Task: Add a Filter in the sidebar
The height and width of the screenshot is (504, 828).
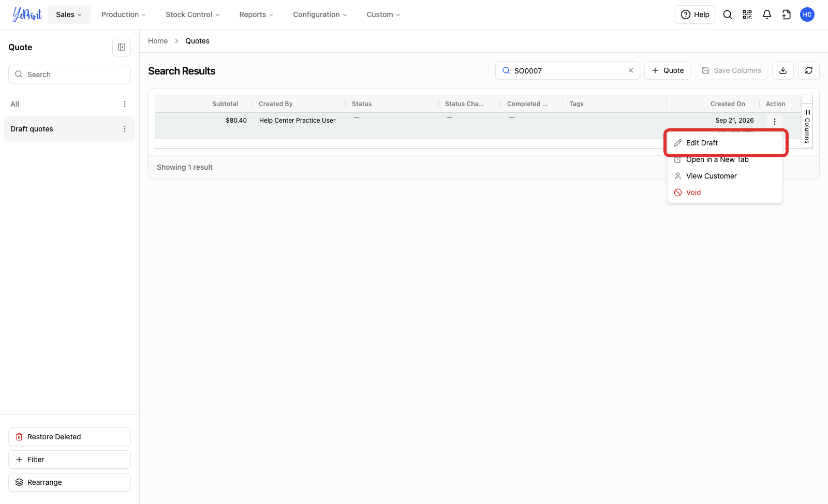Action: coord(69,459)
